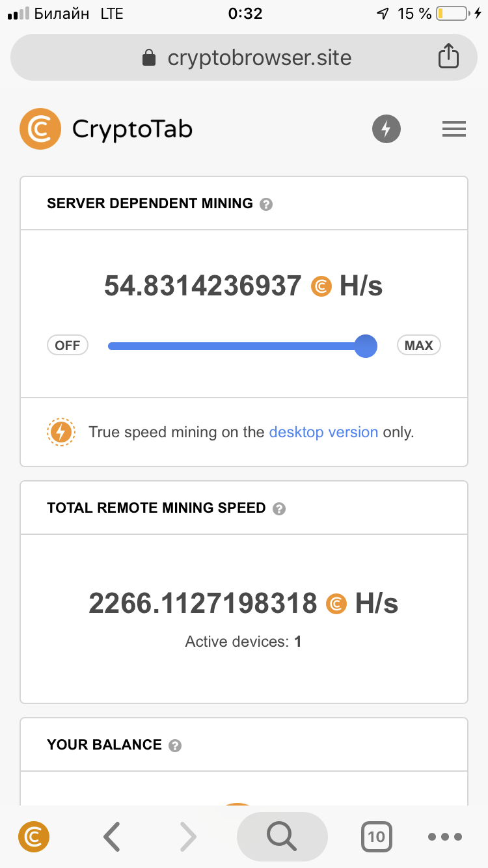Tap the cellular signal bars

[x=18, y=14]
